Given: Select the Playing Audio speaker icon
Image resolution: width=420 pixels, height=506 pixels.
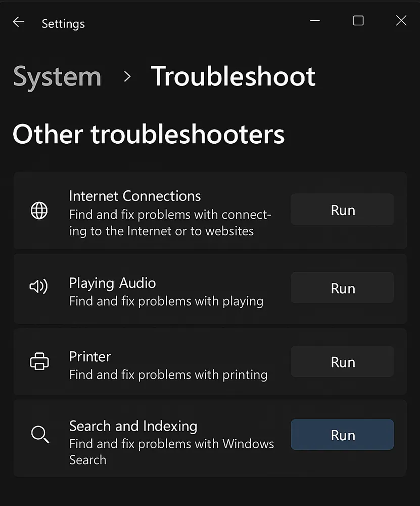Looking at the screenshot, I should 39,286.
